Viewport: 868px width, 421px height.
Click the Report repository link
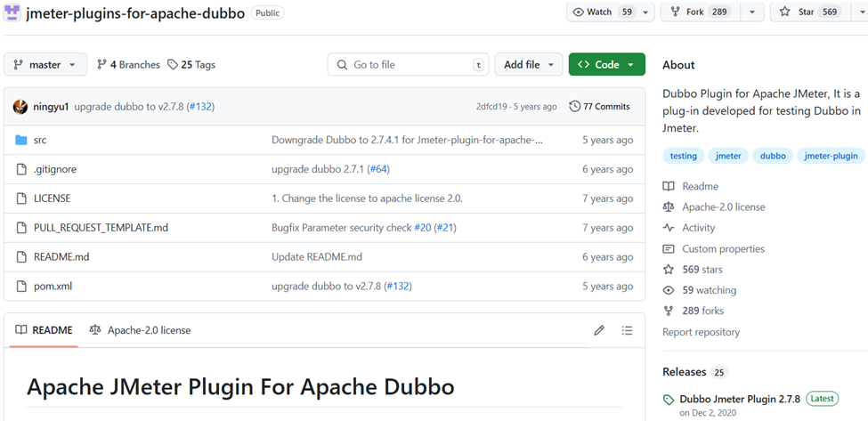(x=701, y=332)
